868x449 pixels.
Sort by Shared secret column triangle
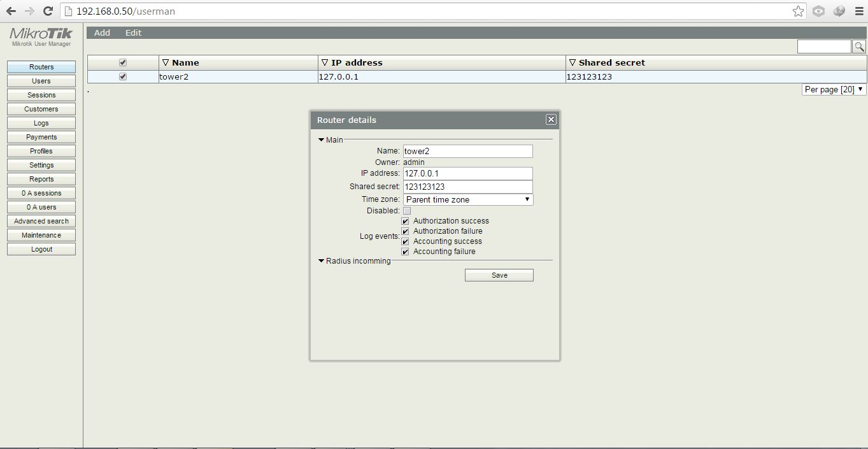pyautogui.click(x=573, y=62)
